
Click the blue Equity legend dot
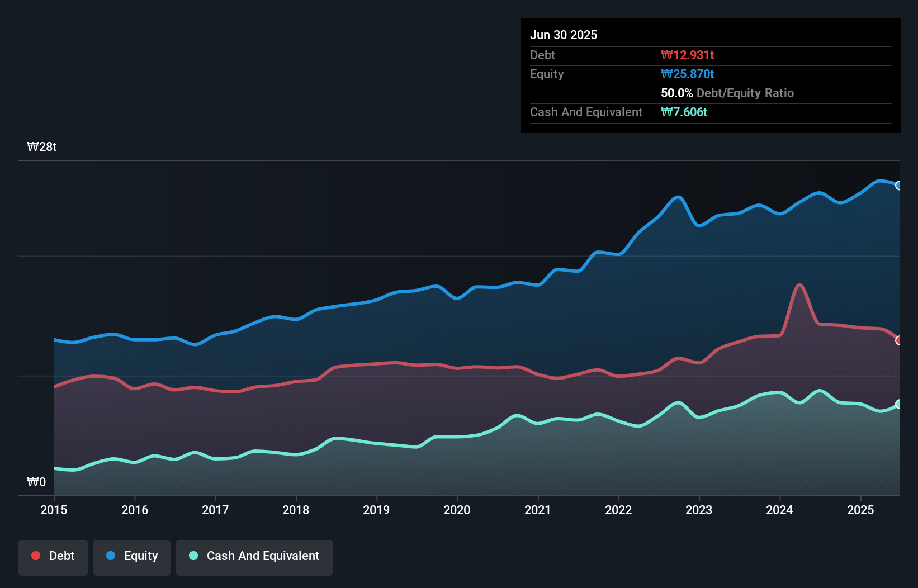[x=112, y=556]
